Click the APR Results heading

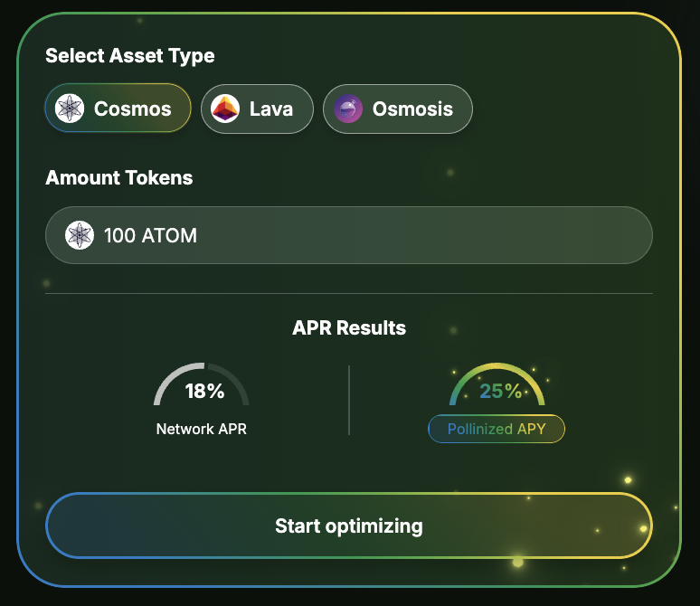point(349,327)
